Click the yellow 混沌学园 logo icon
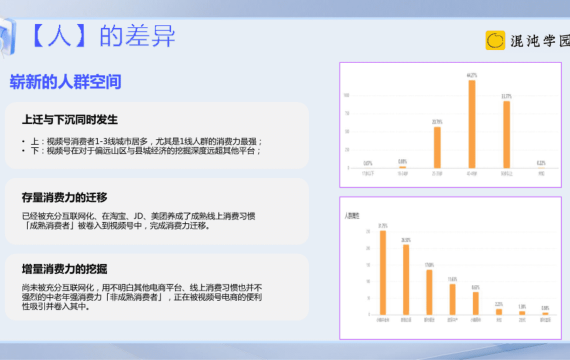This screenshot has height=360, width=570. (495, 40)
